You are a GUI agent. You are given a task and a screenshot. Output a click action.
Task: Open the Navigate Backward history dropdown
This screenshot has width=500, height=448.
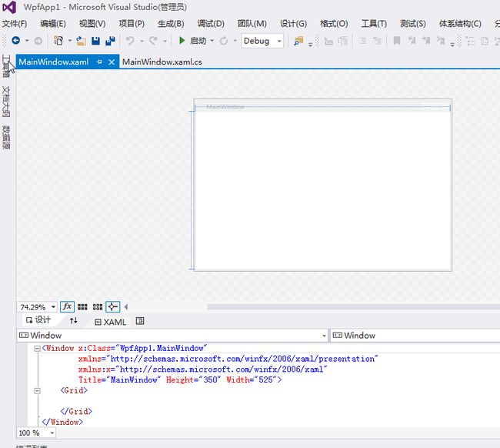tap(27, 41)
